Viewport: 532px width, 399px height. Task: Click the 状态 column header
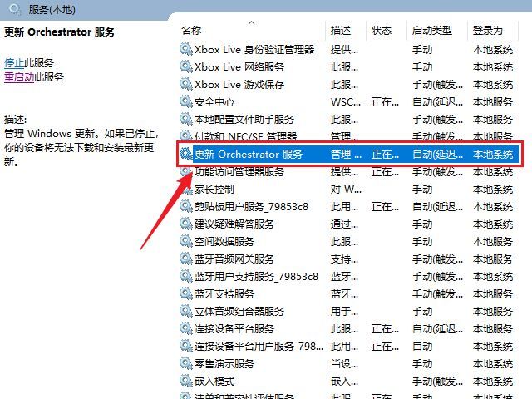pos(382,31)
